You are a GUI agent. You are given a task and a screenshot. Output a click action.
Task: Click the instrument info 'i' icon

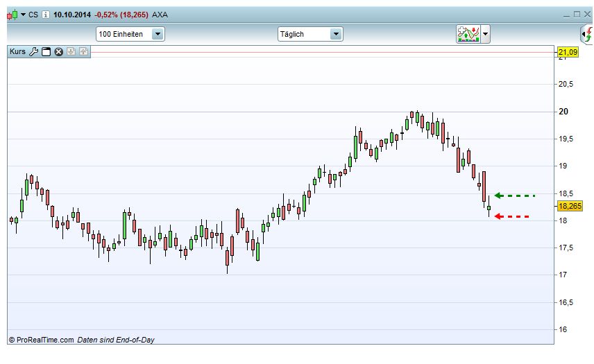[x=45, y=15]
